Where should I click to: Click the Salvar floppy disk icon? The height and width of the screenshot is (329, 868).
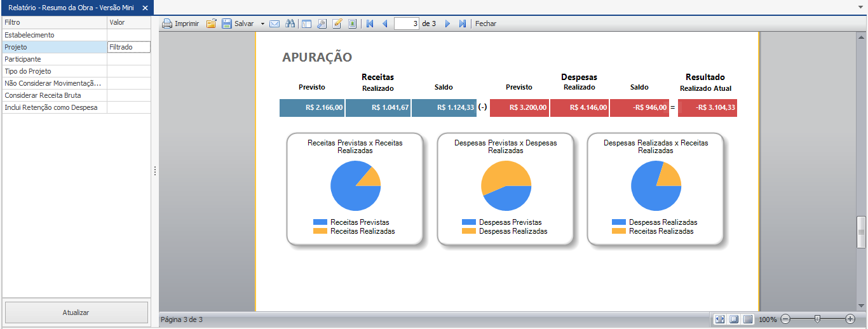point(226,23)
